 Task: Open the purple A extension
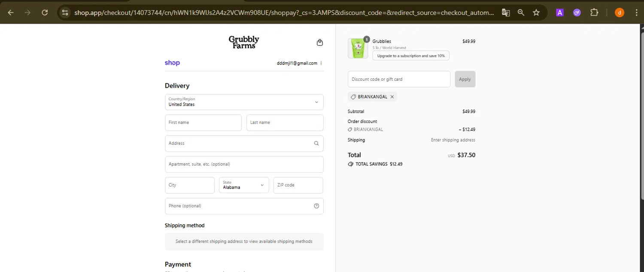pos(560,12)
